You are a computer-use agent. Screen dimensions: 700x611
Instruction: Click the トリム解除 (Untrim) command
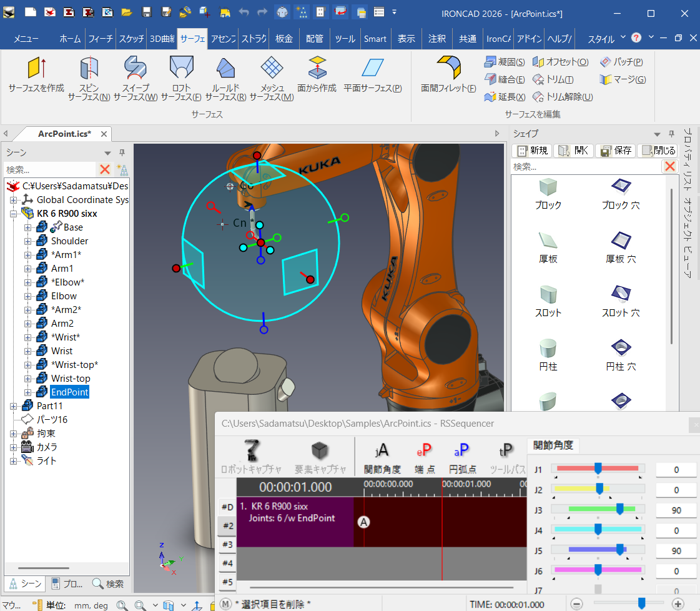[x=563, y=97]
